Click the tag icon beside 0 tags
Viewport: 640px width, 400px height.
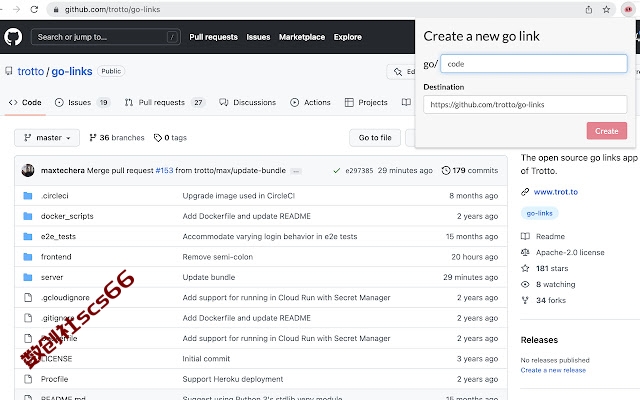(x=158, y=138)
